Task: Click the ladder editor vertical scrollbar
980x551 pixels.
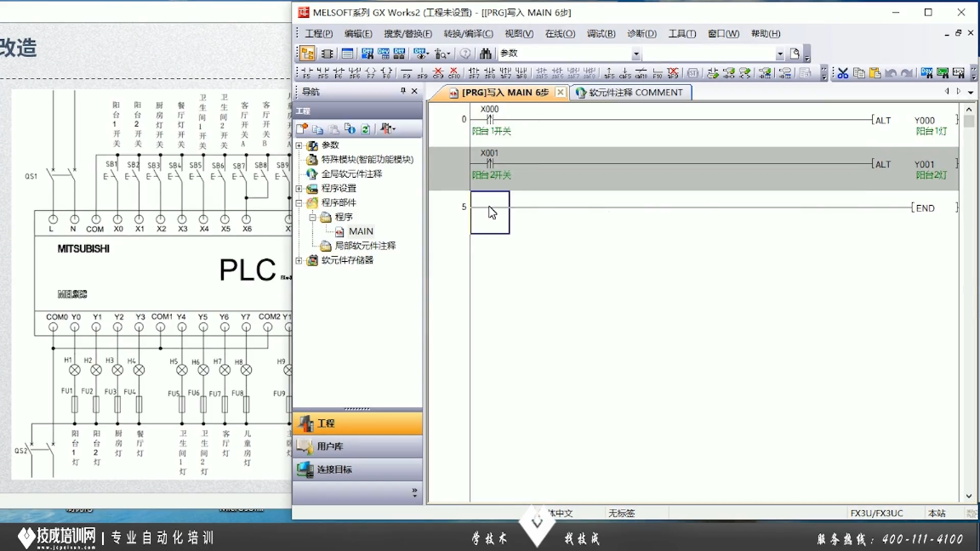Action: [x=969, y=298]
